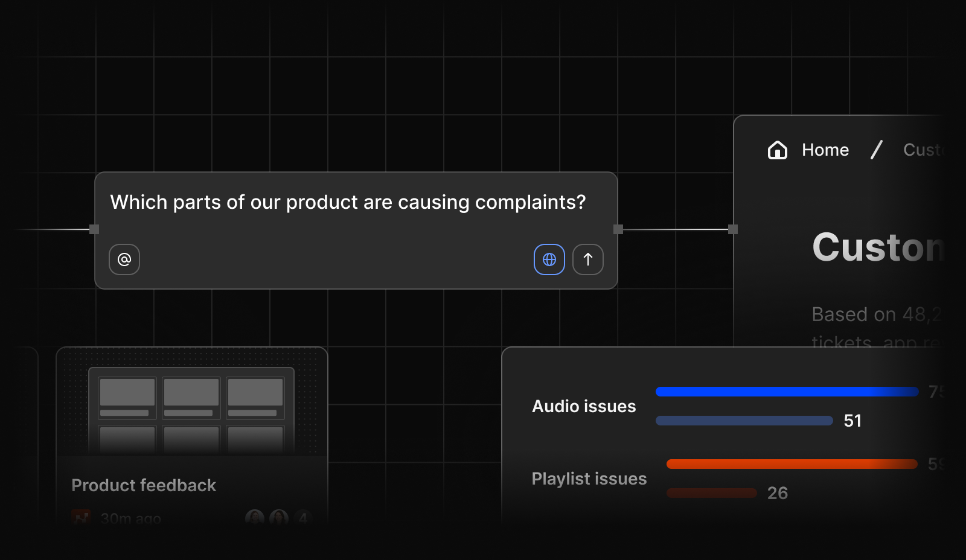Select the Audio issues label
The height and width of the screenshot is (560, 966).
tap(584, 407)
